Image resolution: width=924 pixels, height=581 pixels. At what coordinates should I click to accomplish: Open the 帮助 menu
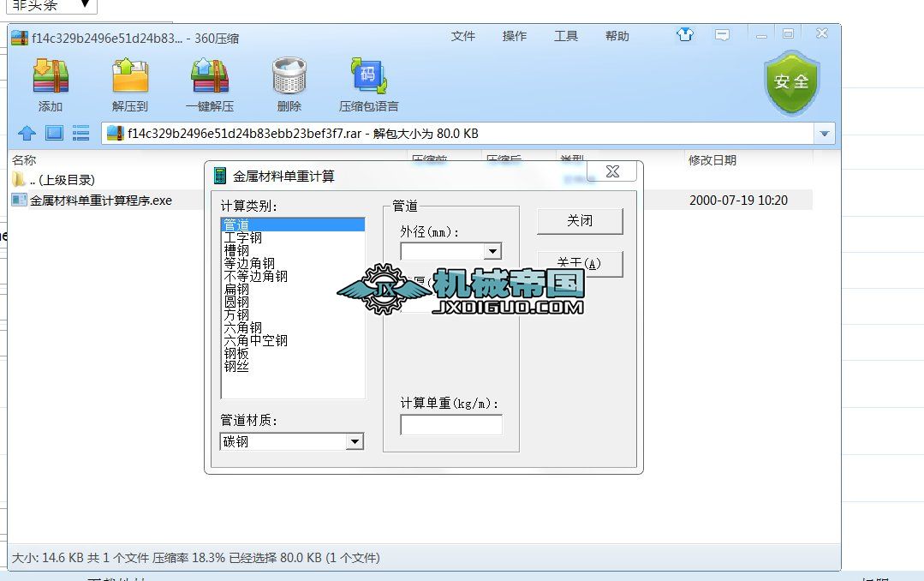coord(617,36)
